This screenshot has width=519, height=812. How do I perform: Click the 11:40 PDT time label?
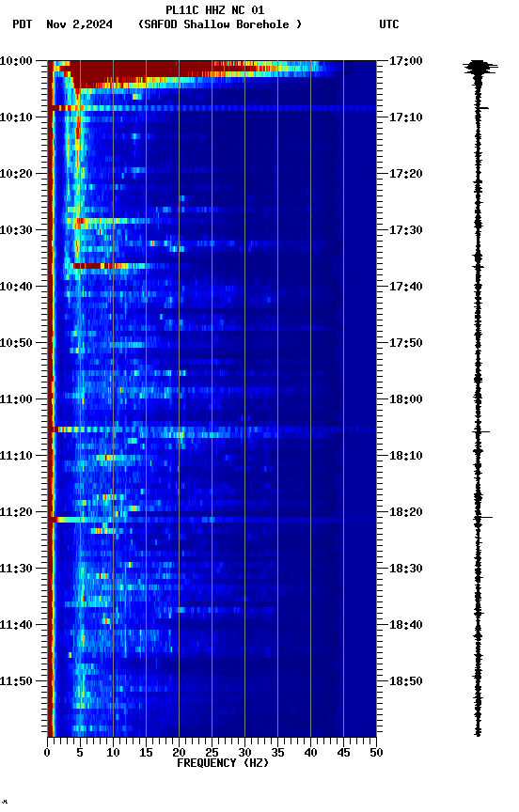16,626
